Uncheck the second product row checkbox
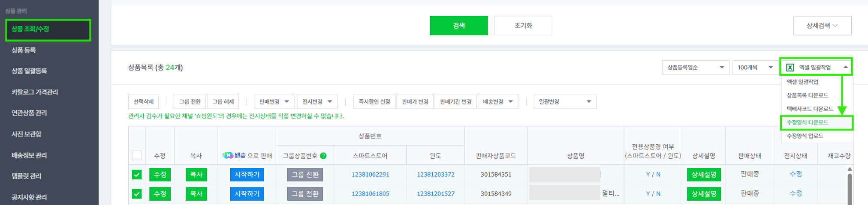The height and width of the screenshot is (205, 868). (x=137, y=194)
